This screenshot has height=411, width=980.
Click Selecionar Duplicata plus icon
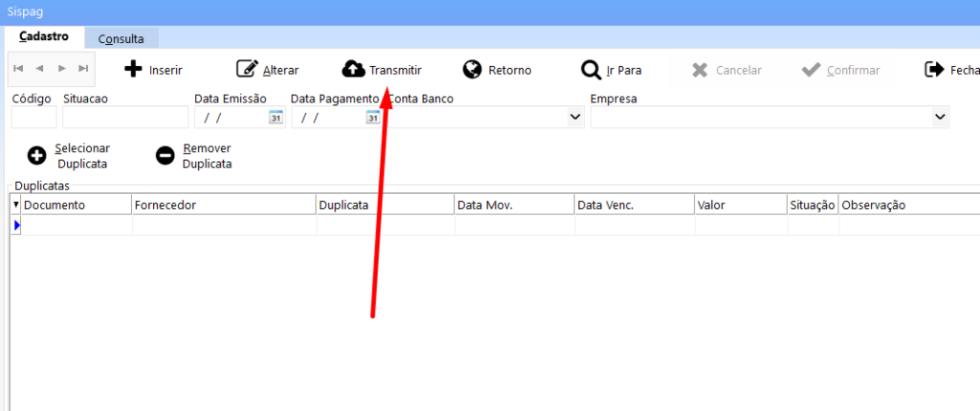point(37,156)
